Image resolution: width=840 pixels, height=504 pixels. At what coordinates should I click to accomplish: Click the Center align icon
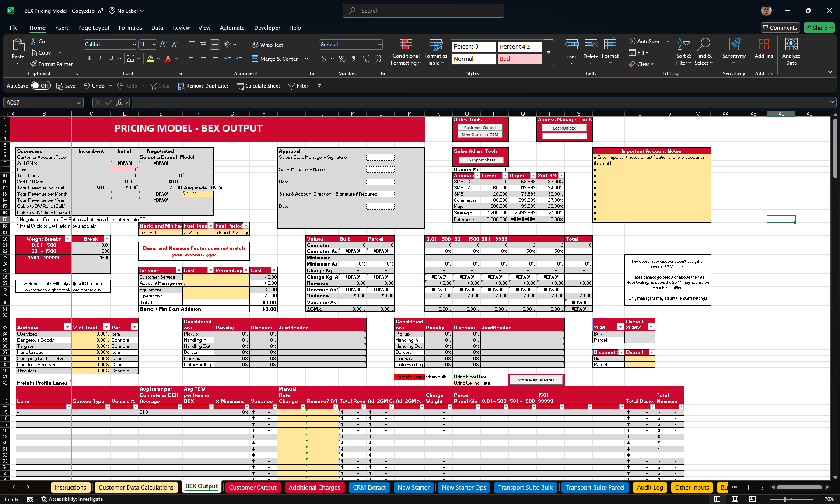point(203,59)
